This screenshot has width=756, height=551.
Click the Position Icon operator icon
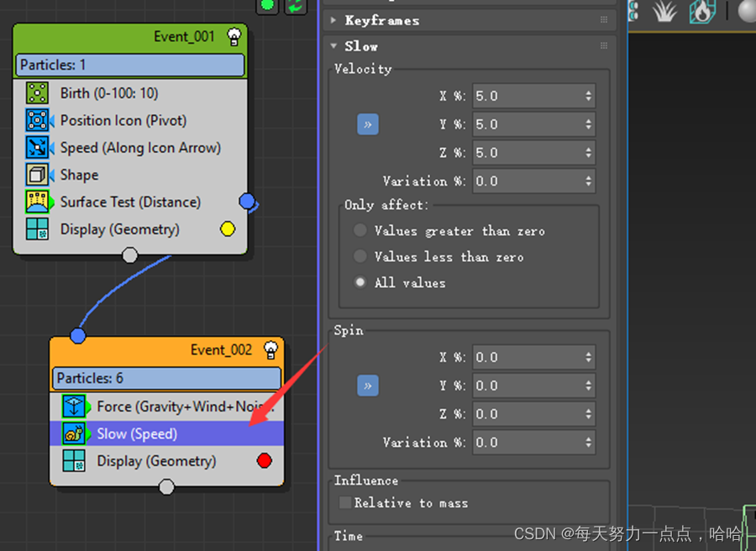pos(36,120)
